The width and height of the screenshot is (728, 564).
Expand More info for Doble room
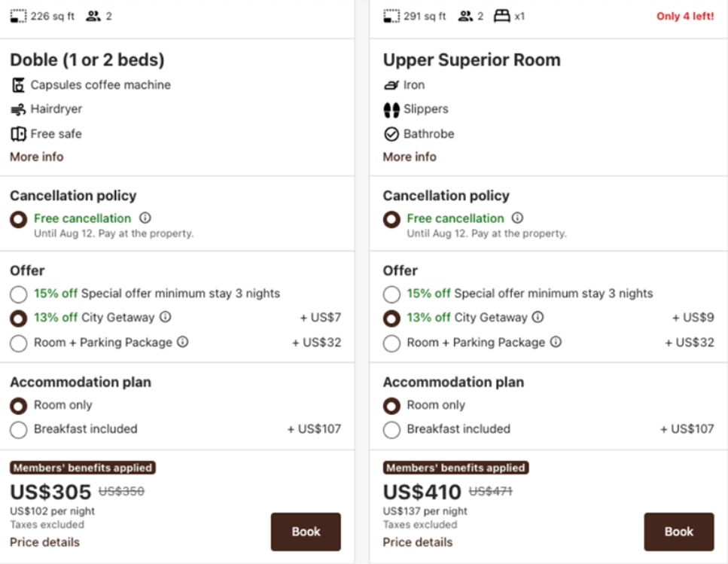pos(37,157)
